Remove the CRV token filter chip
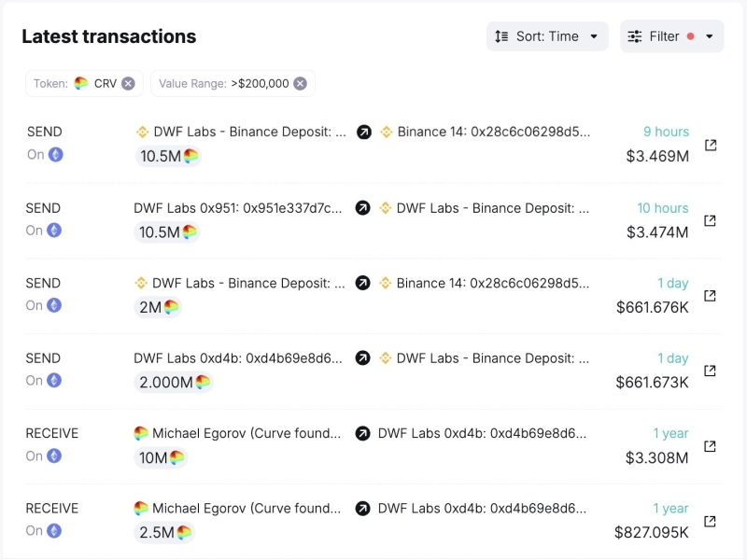Screen dimensions: 747x560 [x=128, y=83]
